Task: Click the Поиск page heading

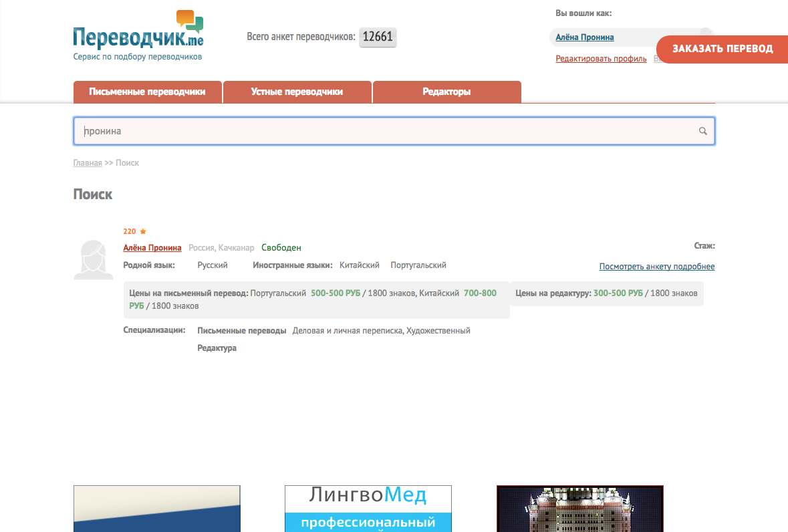Action: [93, 194]
